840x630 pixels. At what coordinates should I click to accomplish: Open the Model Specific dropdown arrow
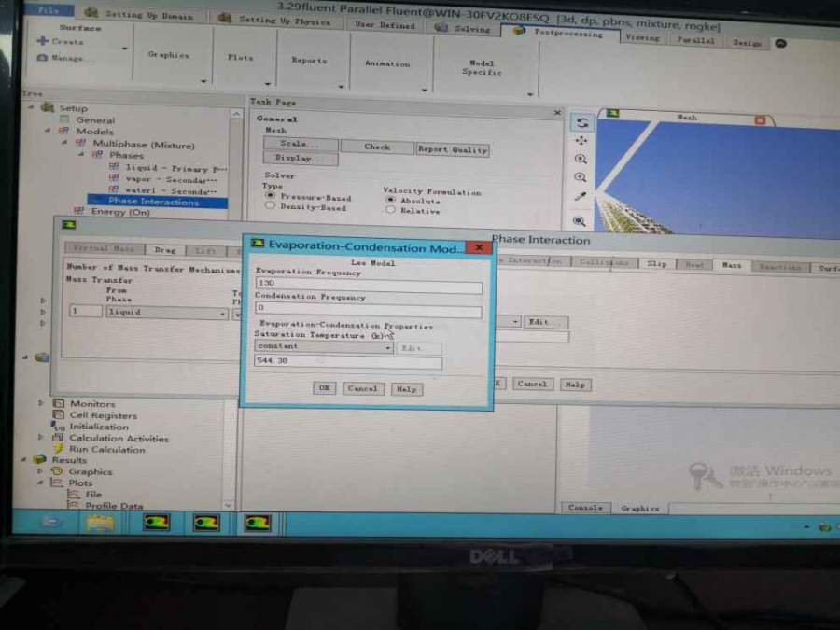(530, 94)
